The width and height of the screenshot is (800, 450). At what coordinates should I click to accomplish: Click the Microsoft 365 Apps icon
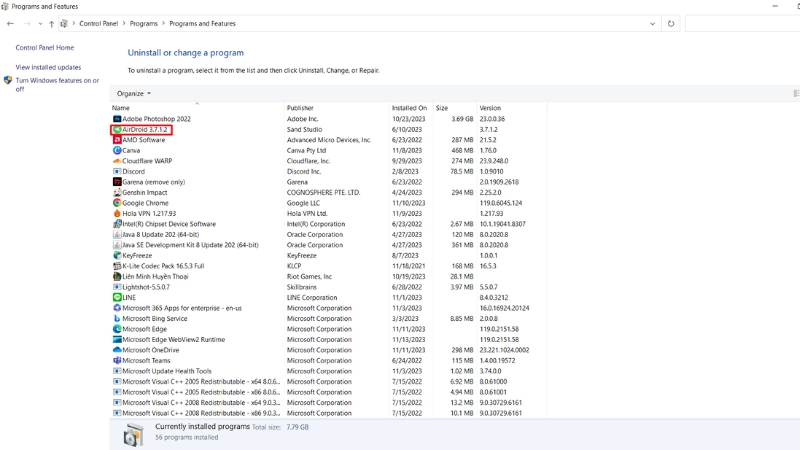(117, 308)
